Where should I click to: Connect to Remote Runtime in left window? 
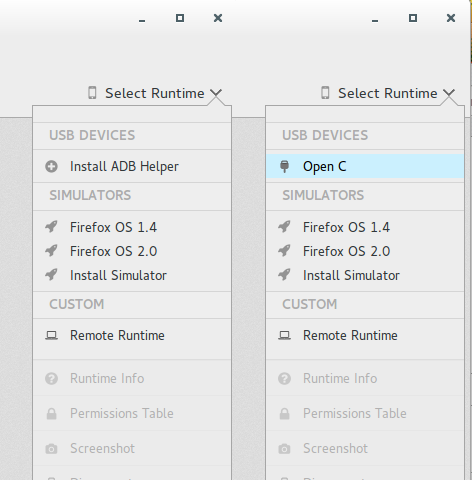132,336
